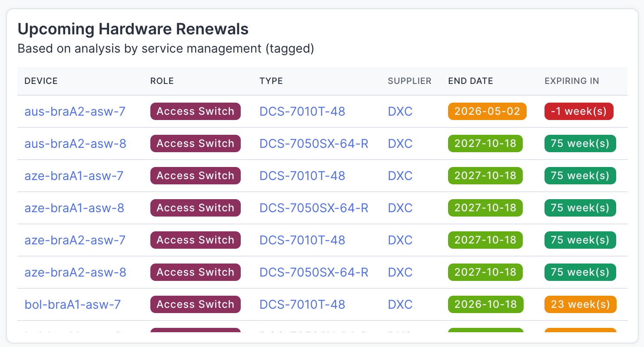644x347 pixels.
Task: Open device link aus-braA2-asw-7
Action: (75, 111)
